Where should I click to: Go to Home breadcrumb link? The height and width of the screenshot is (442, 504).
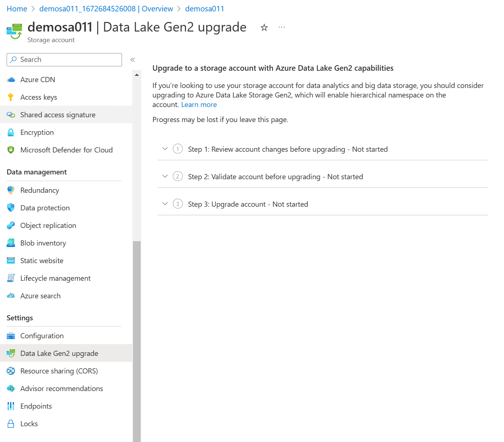[x=17, y=9]
